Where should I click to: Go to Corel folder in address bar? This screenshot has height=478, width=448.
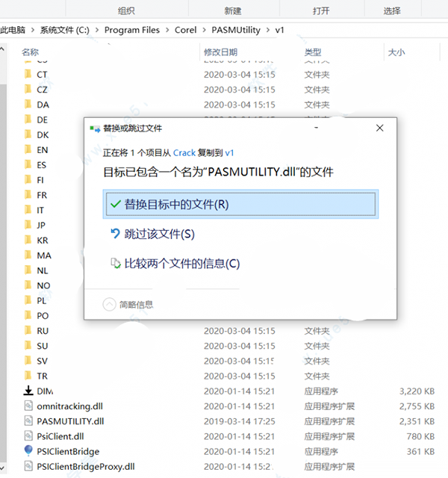click(x=186, y=30)
